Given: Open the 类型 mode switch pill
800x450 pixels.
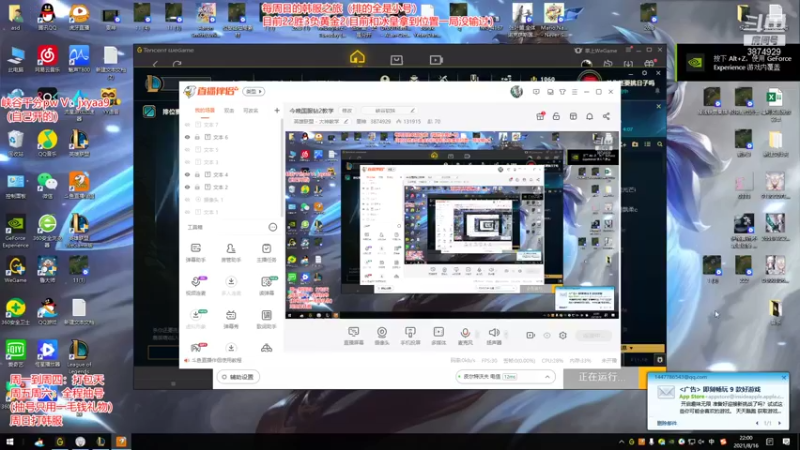Looking at the screenshot, I should pyautogui.click(x=253, y=92).
